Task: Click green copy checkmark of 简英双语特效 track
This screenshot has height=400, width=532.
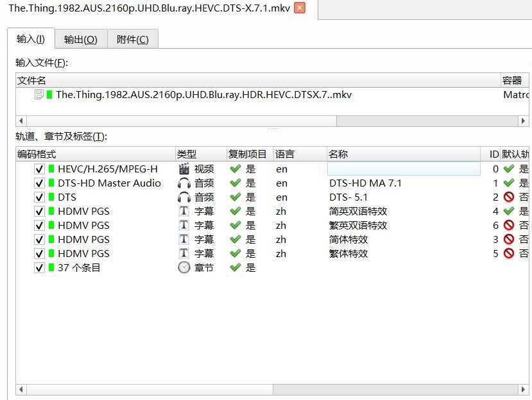Action: pos(235,211)
